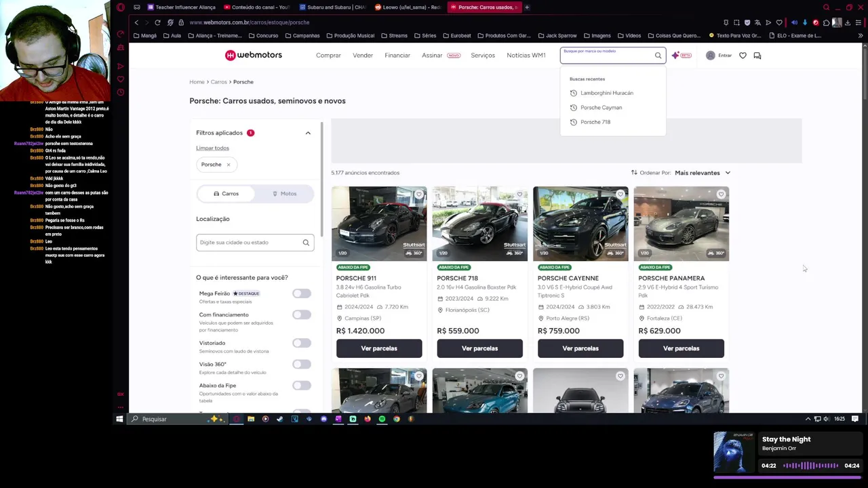
Task: Select recent search Lamborghini Huracán
Action: point(606,93)
